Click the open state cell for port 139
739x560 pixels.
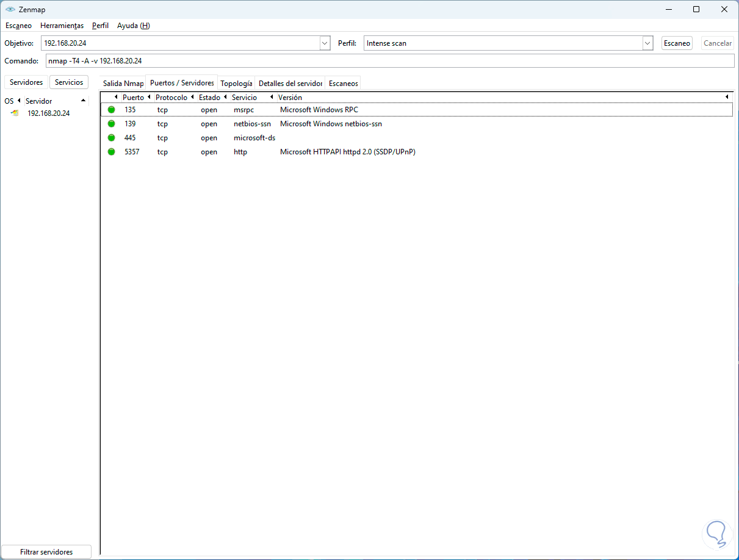[x=209, y=124]
